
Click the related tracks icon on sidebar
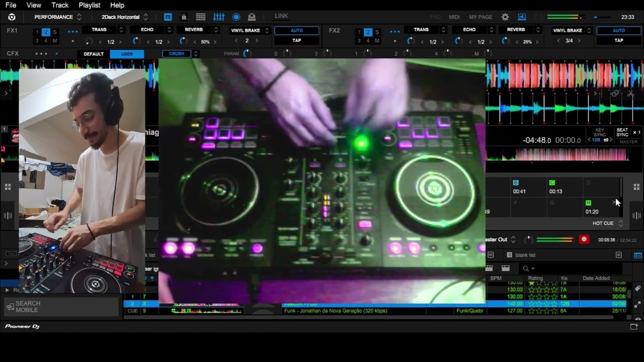pyautogui.click(x=638, y=304)
